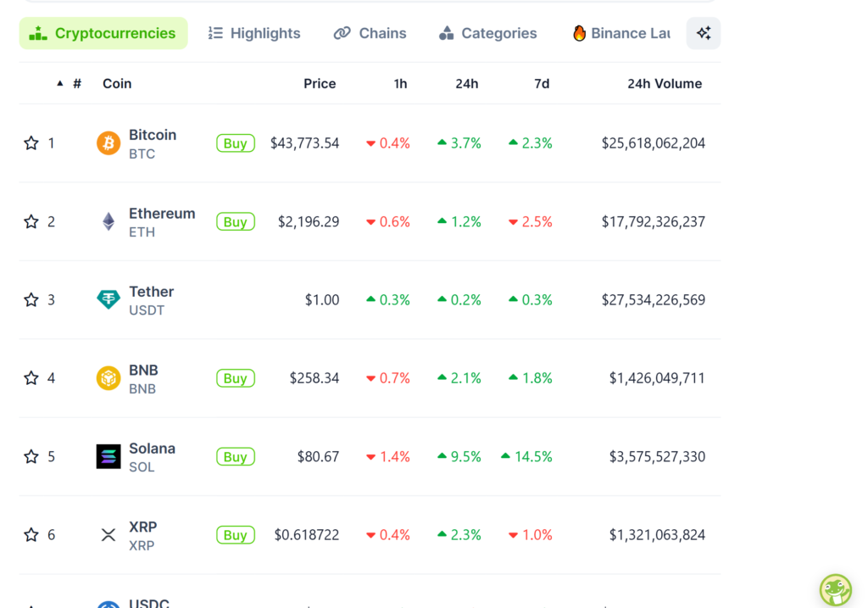Open the Categories tab
The width and height of the screenshot is (868, 608).
pyautogui.click(x=487, y=33)
